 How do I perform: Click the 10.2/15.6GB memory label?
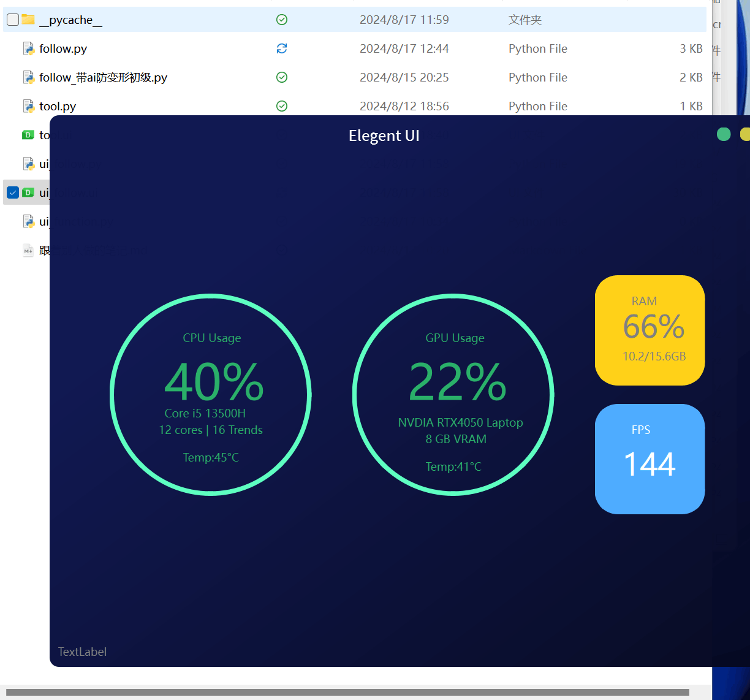coord(654,356)
